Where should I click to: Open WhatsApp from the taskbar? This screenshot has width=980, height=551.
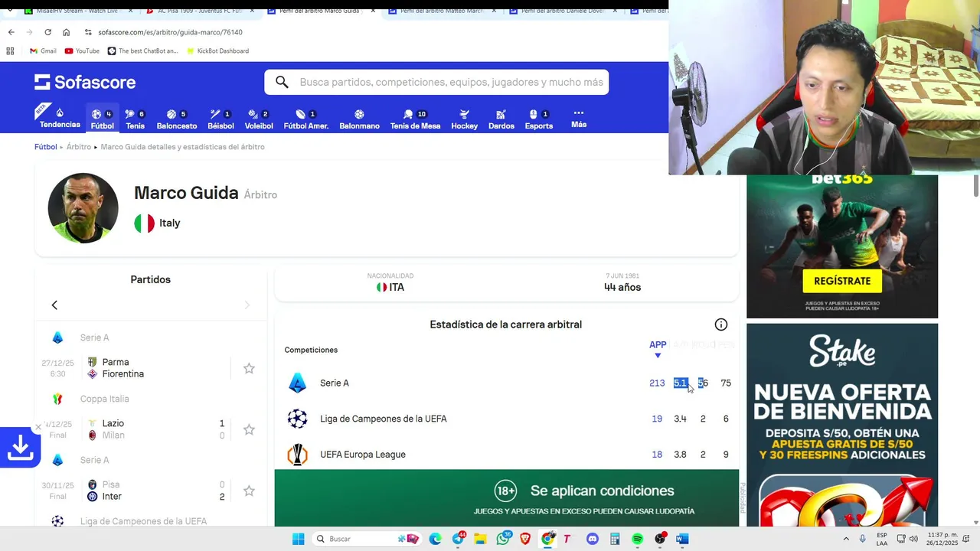pos(502,539)
